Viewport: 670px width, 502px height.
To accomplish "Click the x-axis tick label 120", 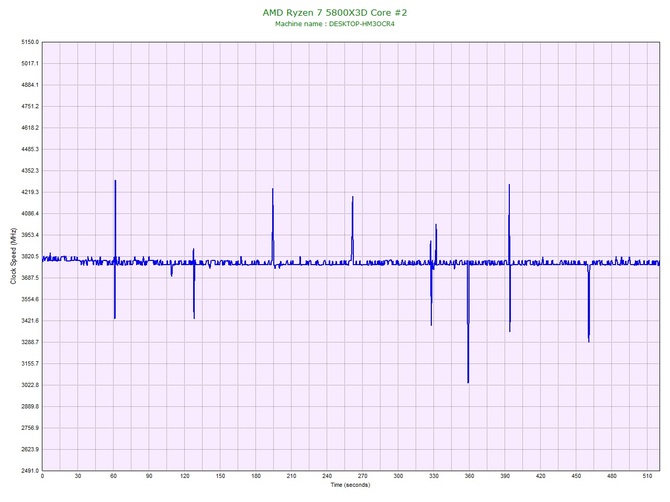I will [x=185, y=476].
